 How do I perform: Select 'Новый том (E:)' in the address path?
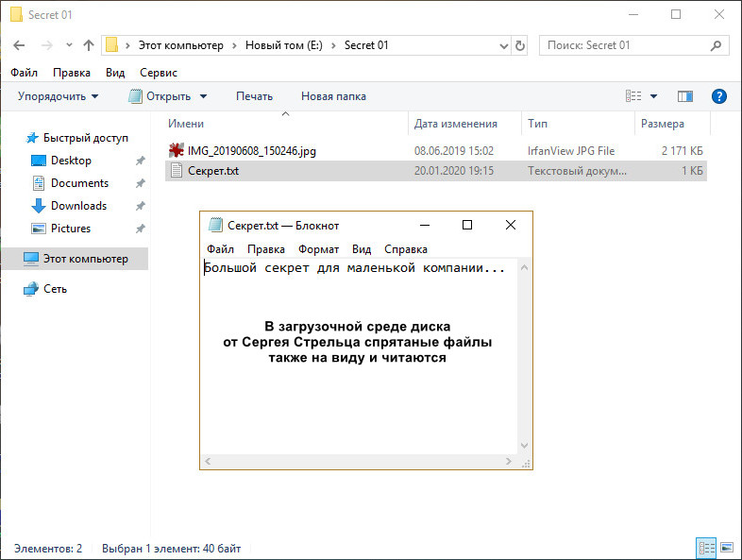(284, 45)
